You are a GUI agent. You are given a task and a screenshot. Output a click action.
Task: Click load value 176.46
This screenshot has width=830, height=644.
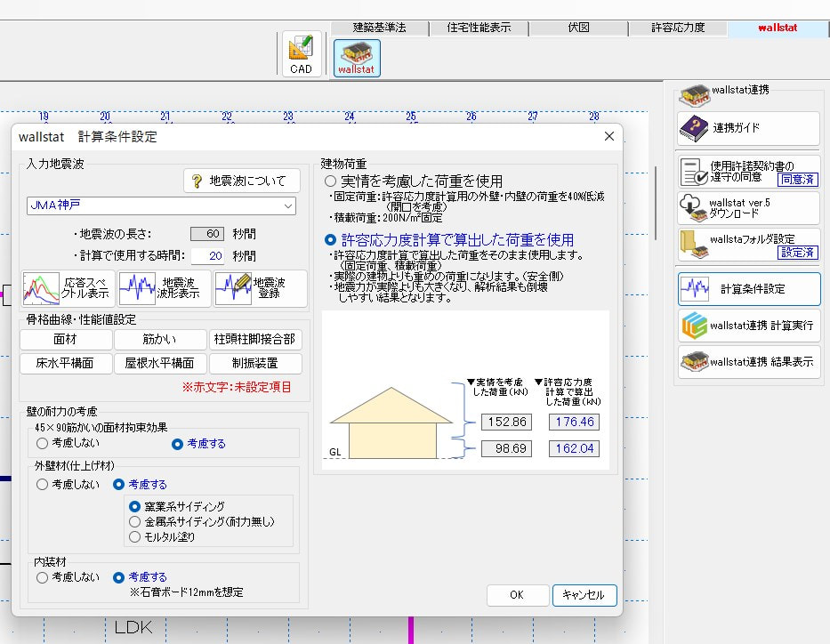[575, 423]
